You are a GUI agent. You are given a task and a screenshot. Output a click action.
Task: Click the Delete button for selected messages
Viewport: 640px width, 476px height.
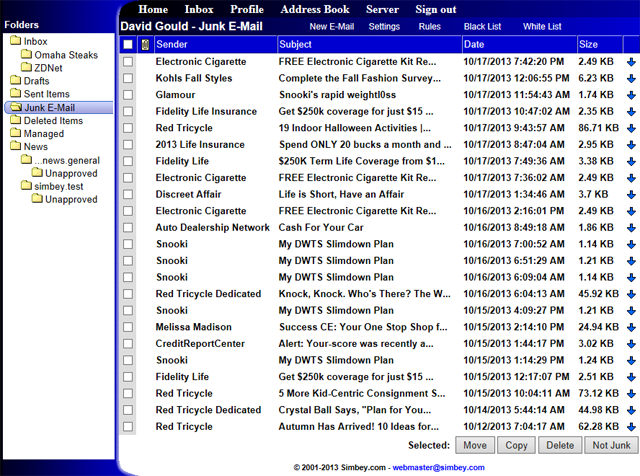[559, 445]
